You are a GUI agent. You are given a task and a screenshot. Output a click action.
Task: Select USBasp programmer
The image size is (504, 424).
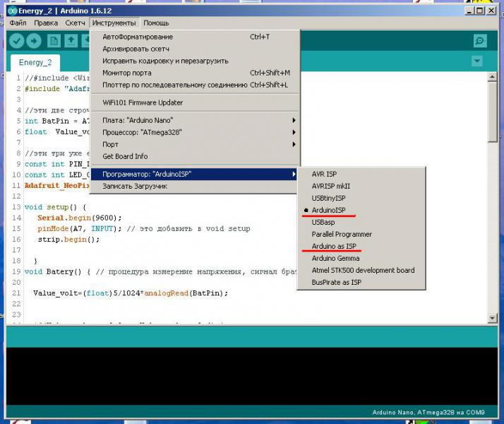[x=361, y=223]
